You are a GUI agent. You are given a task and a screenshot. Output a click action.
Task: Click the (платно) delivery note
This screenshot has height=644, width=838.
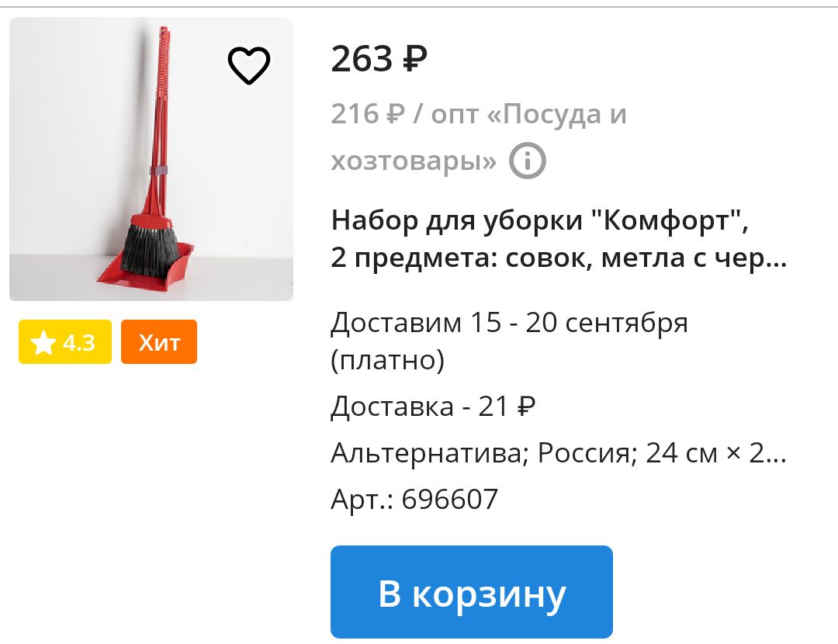[387, 361]
